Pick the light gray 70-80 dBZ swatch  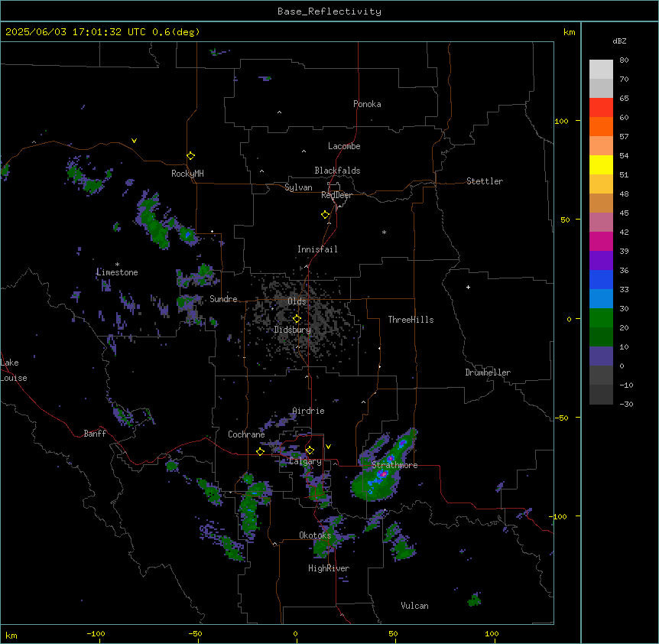click(x=601, y=70)
